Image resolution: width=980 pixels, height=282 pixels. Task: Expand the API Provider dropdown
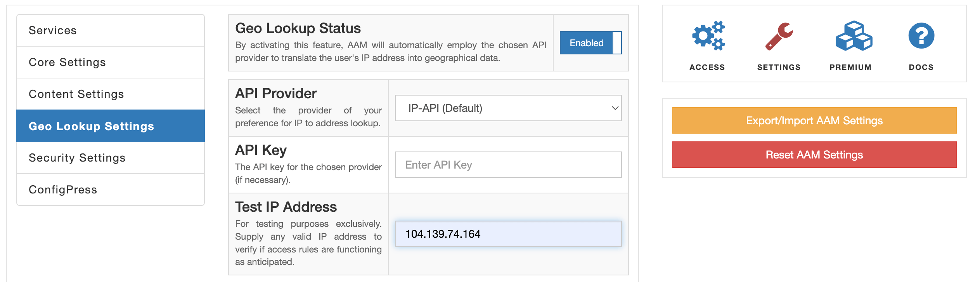click(508, 108)
